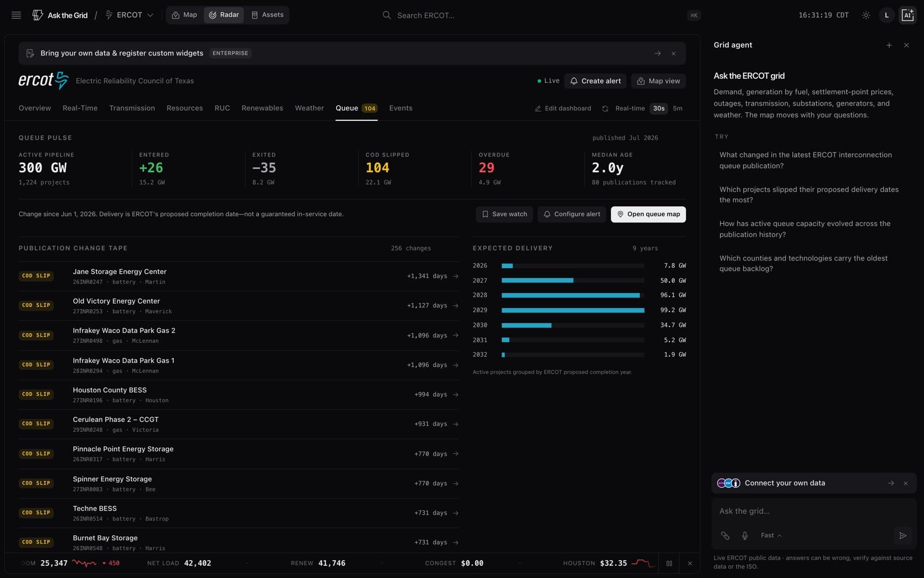Click the 2028 expected delivery bar
Screen dimensions: 924x578
[x=571, y=295]
